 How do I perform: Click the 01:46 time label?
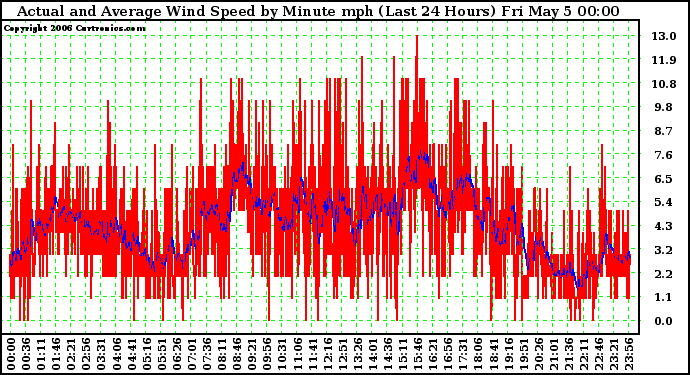coord(56,354)
